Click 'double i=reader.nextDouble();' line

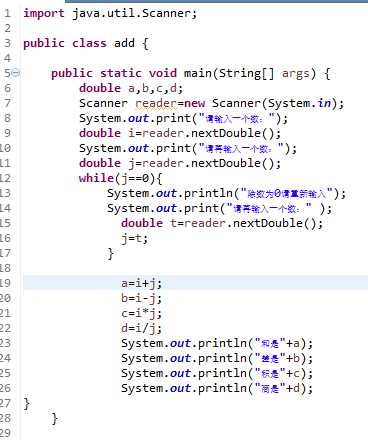[x=180, y=133]
